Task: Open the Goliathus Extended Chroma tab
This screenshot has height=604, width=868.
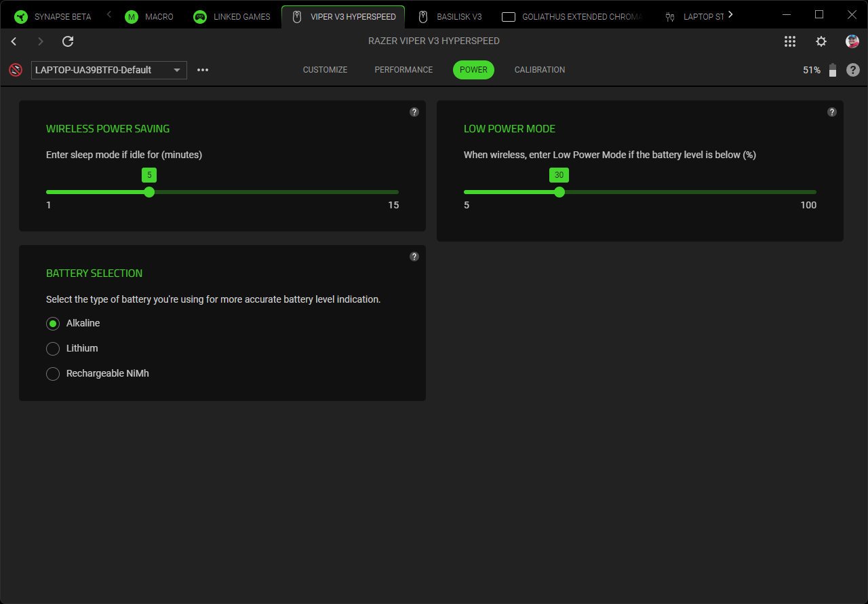Action: [x=572, y=16]
